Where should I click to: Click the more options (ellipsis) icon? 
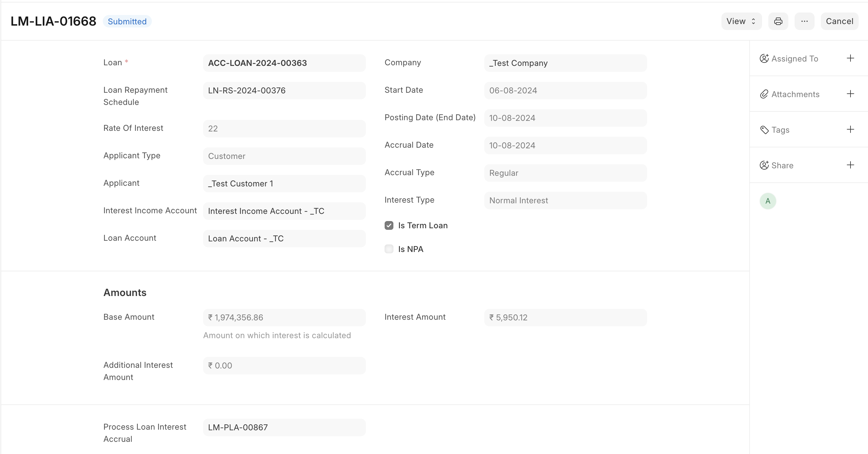805,21
